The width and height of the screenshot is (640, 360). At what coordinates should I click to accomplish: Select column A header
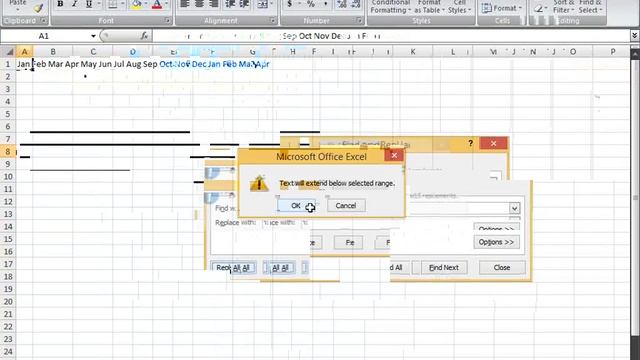(x=24, y=52)
